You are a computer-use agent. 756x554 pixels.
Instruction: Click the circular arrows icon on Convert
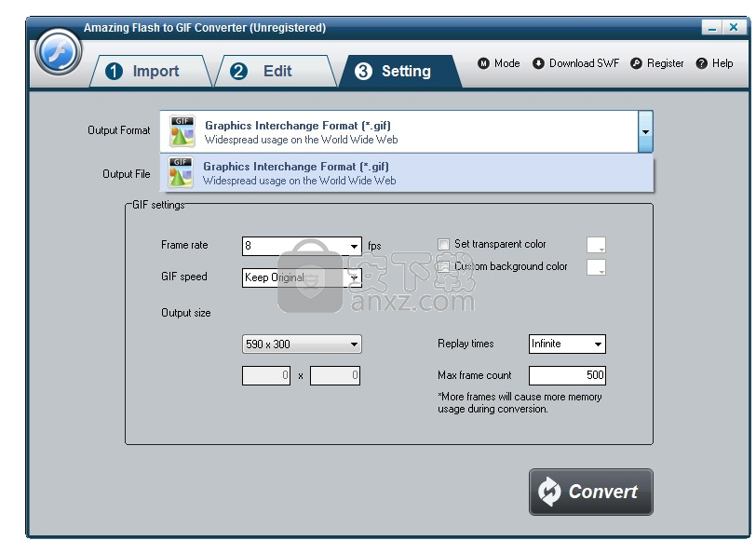549,492
